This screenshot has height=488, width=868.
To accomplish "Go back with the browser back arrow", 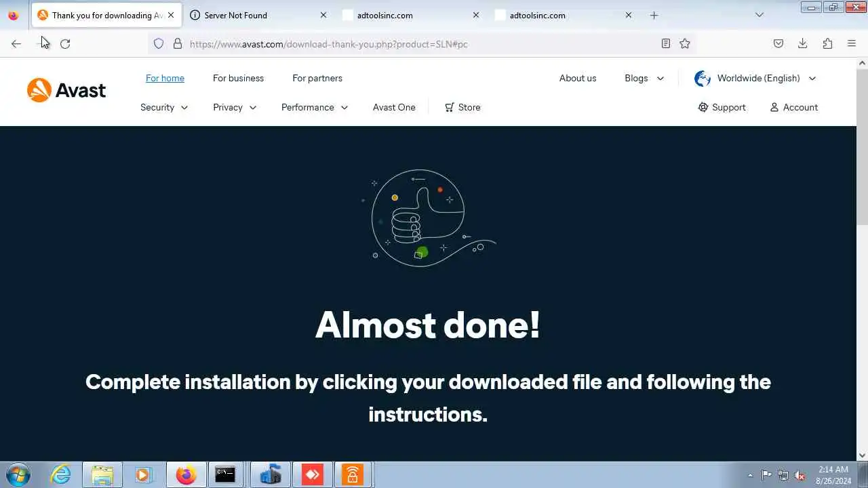I will 16,43.
